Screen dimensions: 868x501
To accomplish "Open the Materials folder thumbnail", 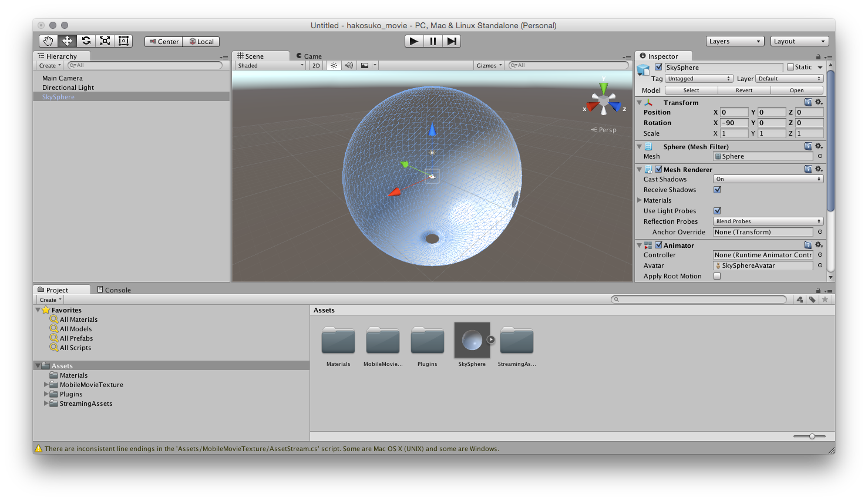I will tap(338, 341).
